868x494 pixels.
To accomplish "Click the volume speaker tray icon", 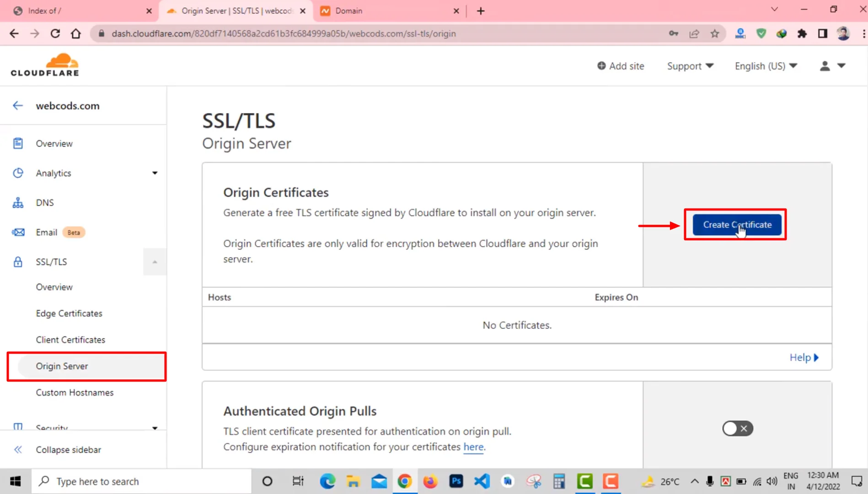I will tap(772, 481).
